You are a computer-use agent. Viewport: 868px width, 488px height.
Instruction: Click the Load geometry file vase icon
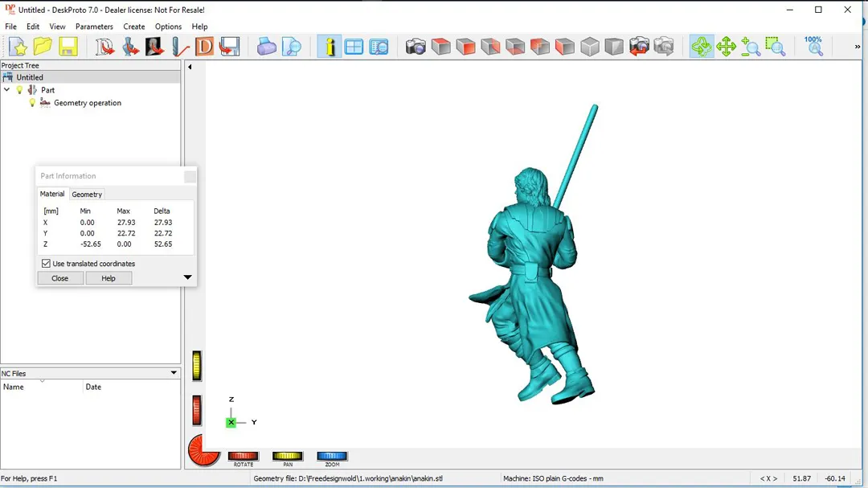(x=130, y=47)
